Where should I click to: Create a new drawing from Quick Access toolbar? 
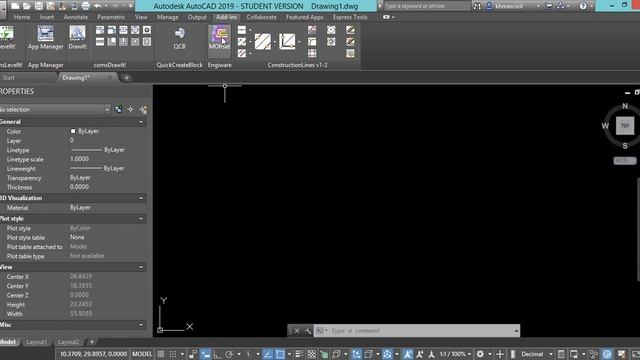pyautogui.click(x=15, y=6)
